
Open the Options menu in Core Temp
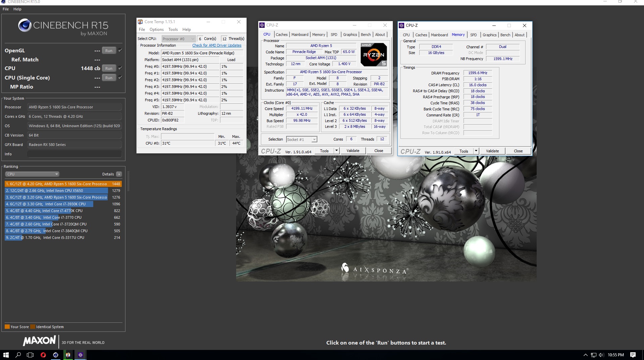click(x=157, y=30)
